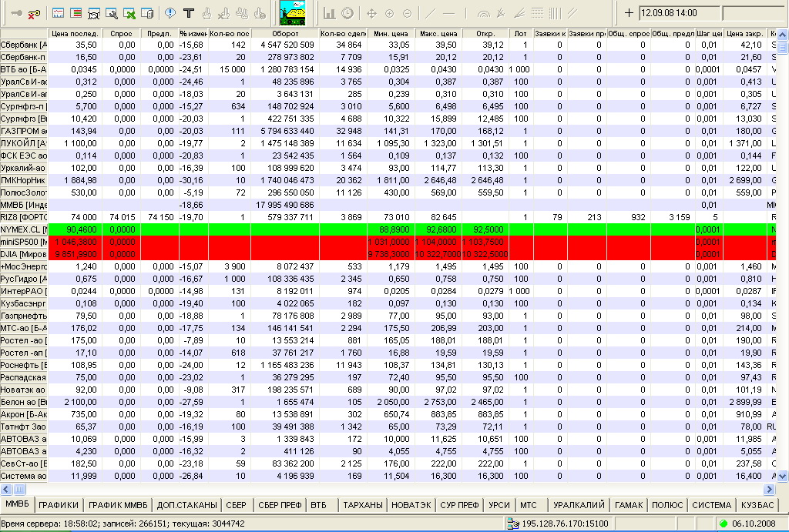Image resolution: width=789 pixels, height=532 pixels.
Task: Click the Оборот column header
Action: click(285, 34)
